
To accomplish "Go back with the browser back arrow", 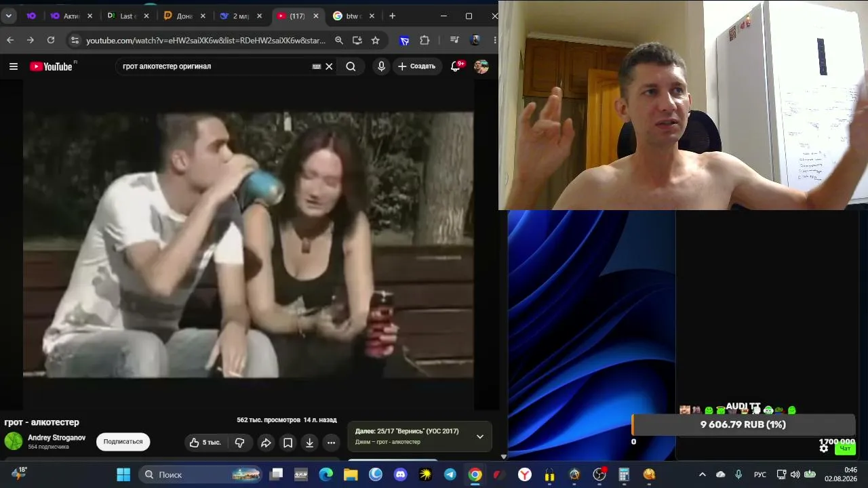I will click(10, 41).
